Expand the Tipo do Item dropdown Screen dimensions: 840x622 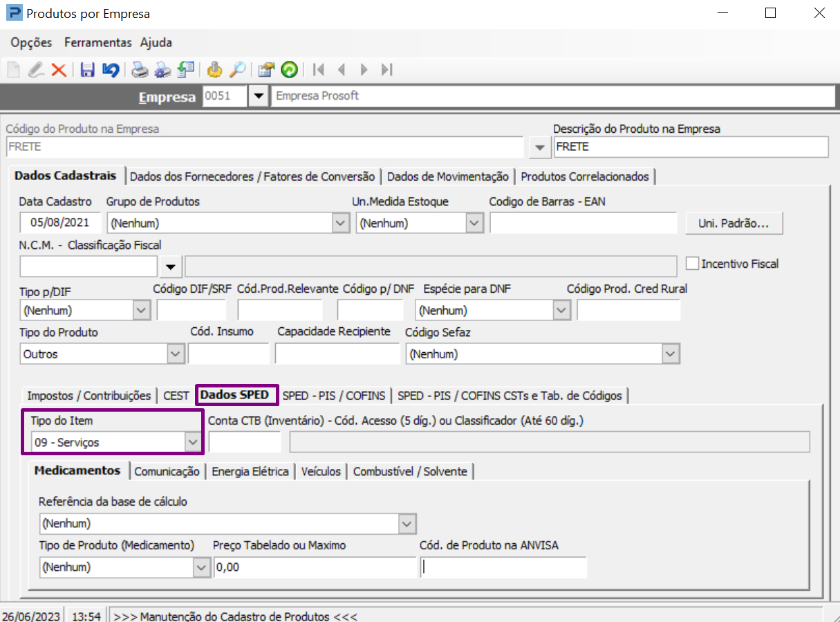[192, 442]
